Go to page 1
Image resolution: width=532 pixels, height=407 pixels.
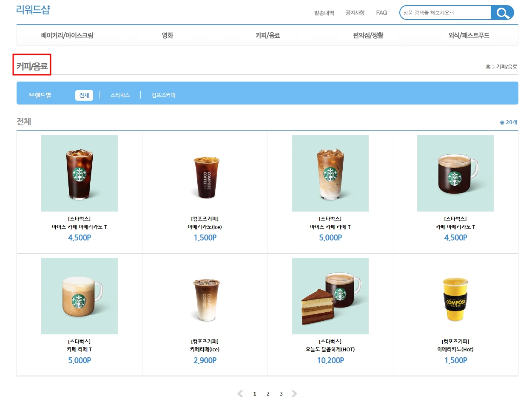[255, 394]
